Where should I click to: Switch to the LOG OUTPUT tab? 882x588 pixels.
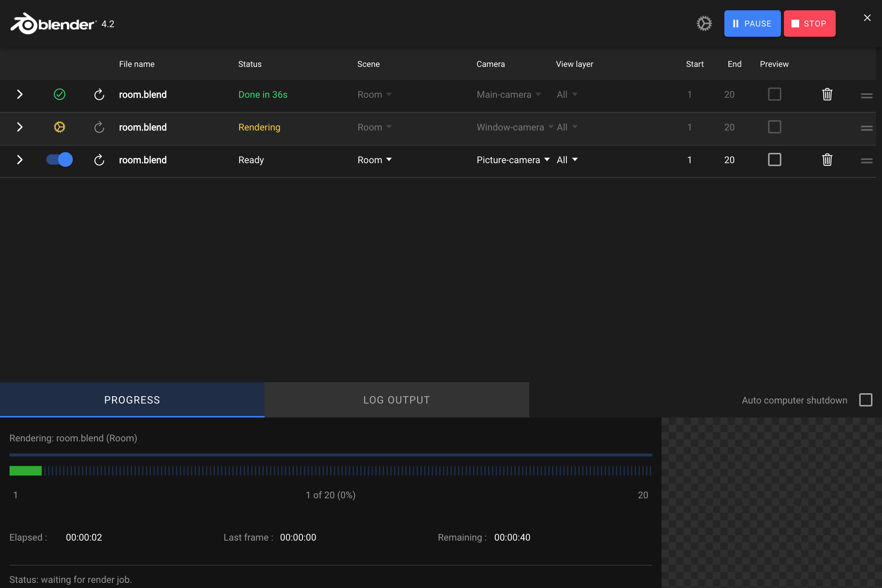pyautogui.click(x=397, y=400)
